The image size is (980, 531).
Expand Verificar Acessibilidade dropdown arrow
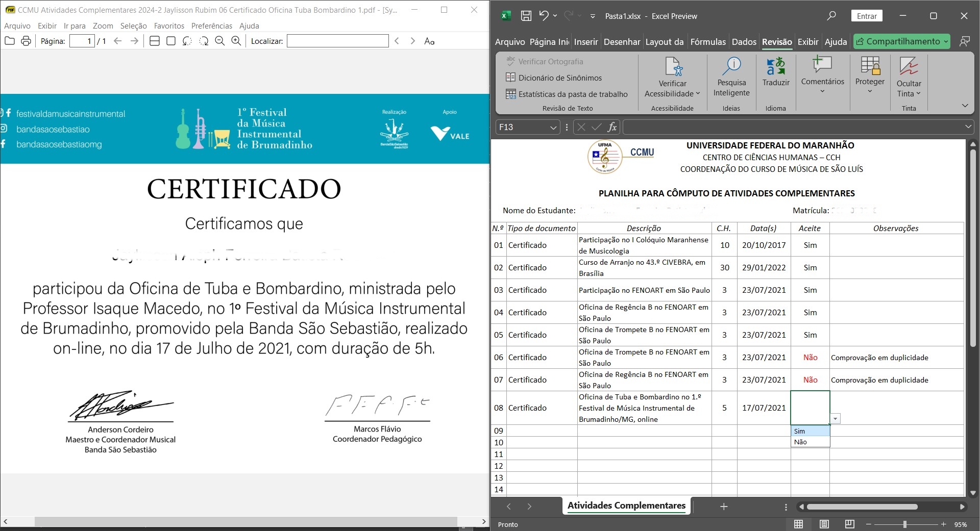click(x=698, y=93)
